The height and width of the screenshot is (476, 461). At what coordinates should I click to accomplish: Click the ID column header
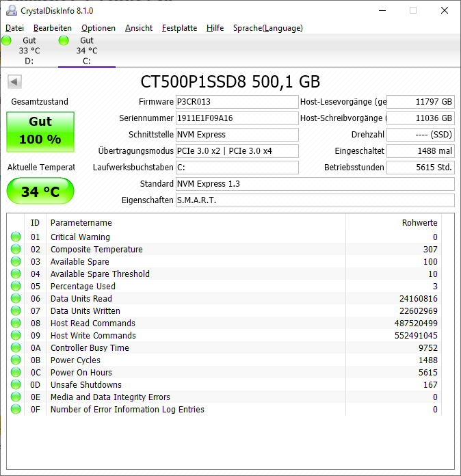click(36, 222)
